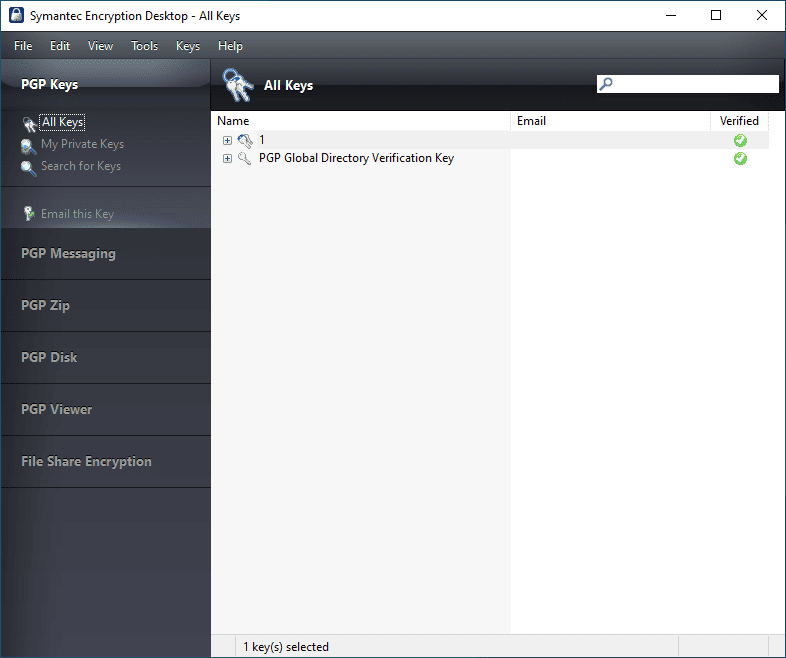Click the keys icon beside All Keys sidebar link
Image resolution: width=786 pixels, height=658 pixels.
point(29,123)
